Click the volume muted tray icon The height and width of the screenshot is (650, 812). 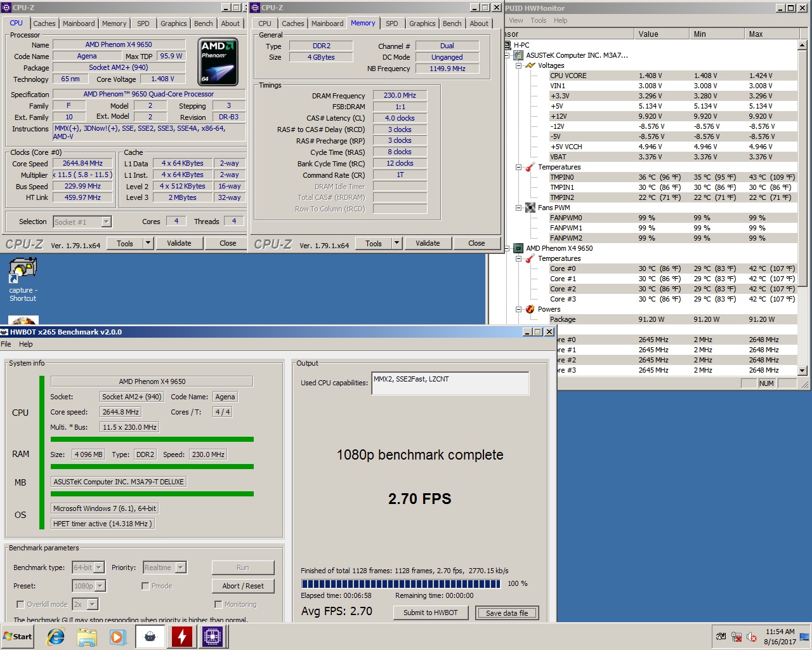pyautogui.click(x=752, y=637)
